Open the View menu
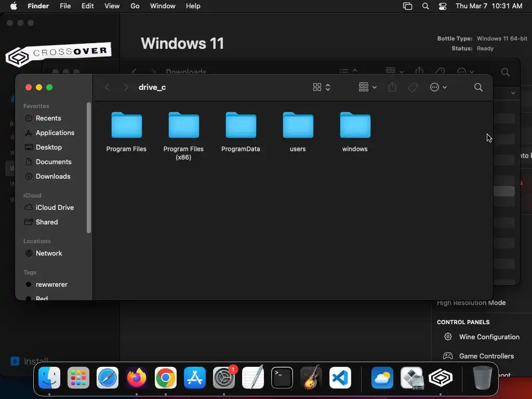This screenshot has height=399, width=532. pyautogui.click(x=112, y=6)
